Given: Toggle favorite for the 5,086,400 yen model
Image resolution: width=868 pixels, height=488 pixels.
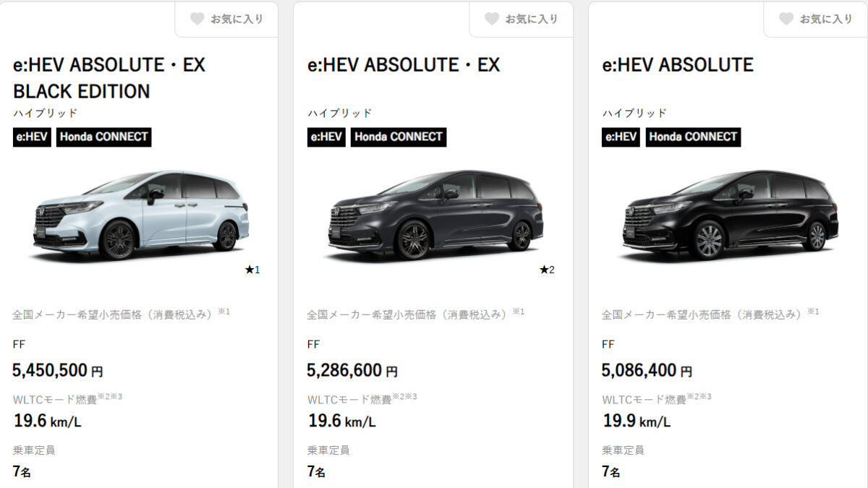Looking at the screenshot, I should point(815,20).
